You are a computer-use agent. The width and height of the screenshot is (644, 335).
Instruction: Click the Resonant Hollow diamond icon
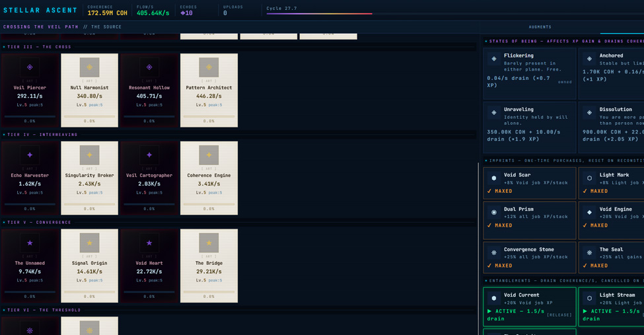click(149, 67)
